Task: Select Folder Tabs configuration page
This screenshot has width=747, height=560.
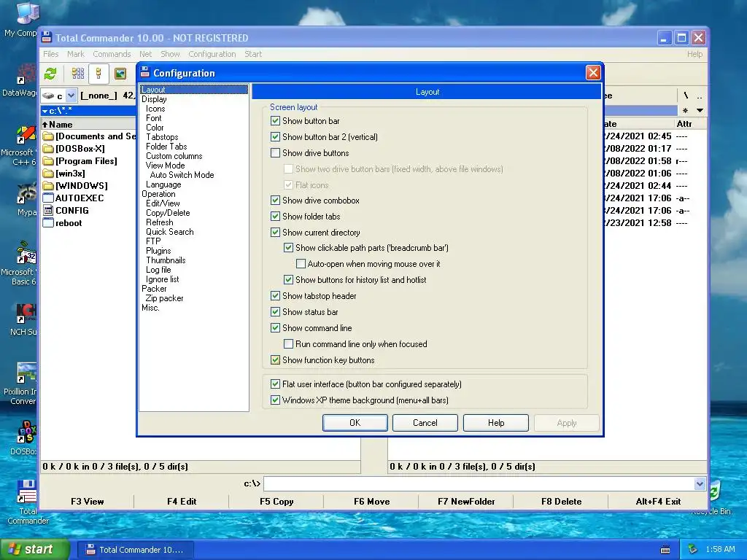Action: coord(166,147)
